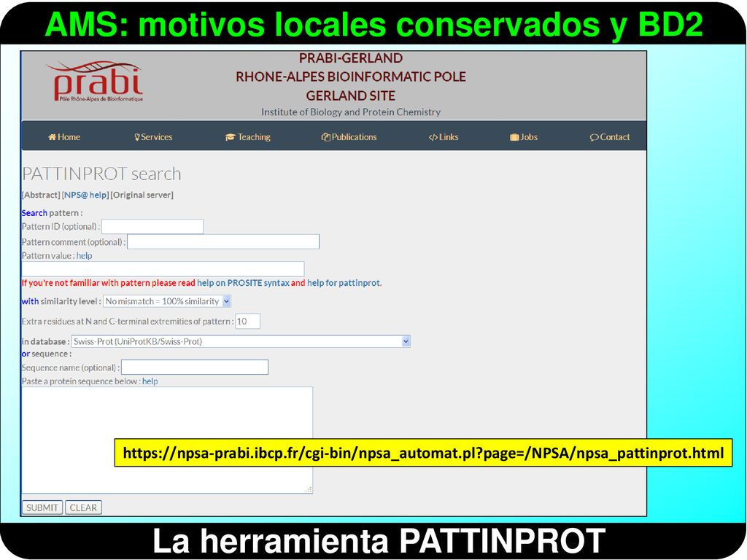747x560 pixels.
Task: Open the Links menu item
Action: pyautogui.click(x=444, y=137)
